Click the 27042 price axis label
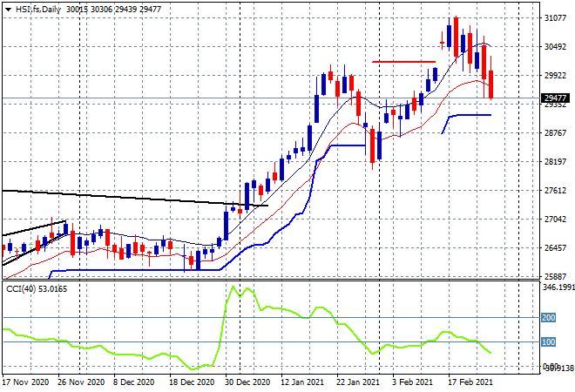 coord(555,219)
